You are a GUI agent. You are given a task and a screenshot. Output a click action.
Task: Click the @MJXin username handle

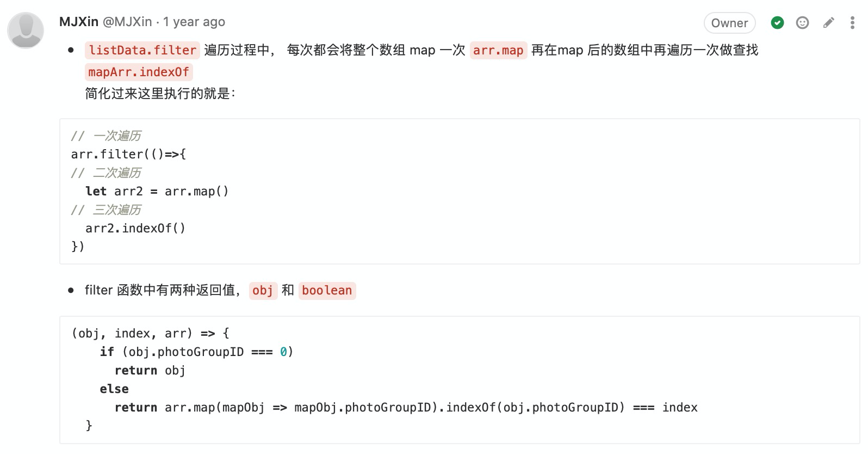127,22
